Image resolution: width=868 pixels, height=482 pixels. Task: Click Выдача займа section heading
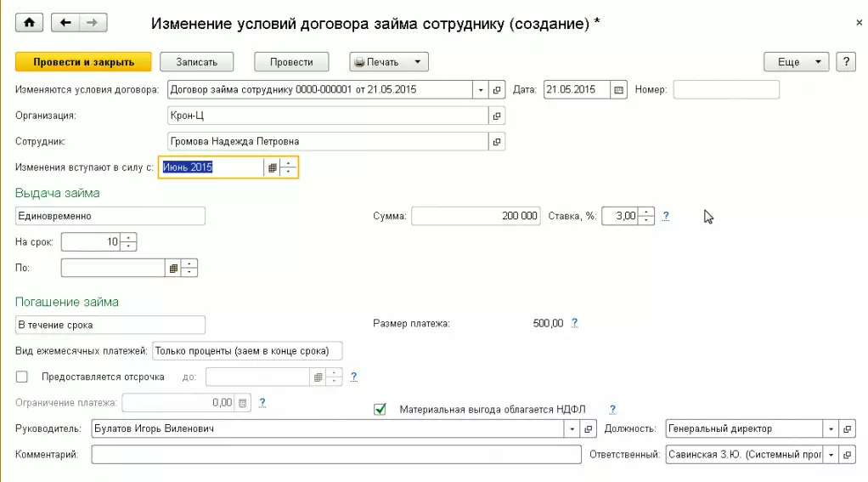58,193
